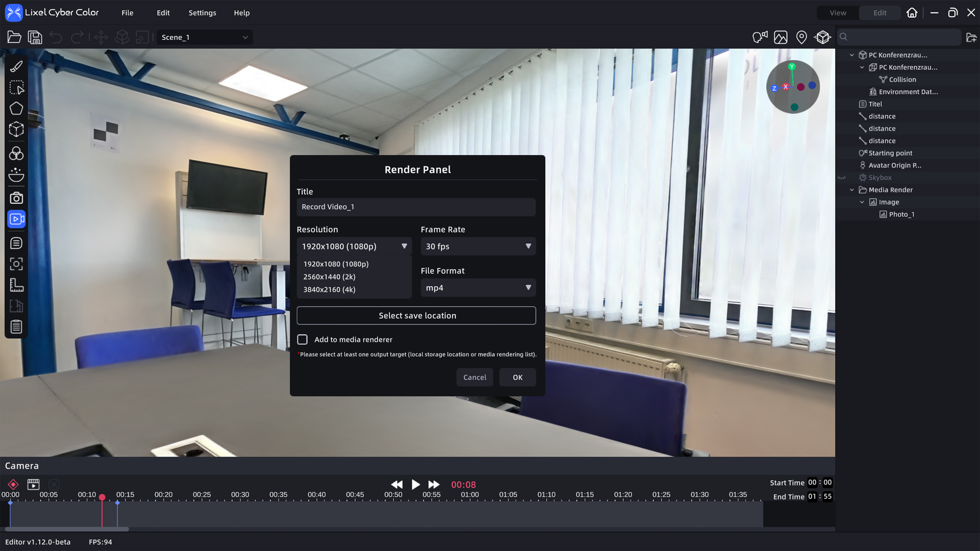This screenshot has width=980, height=551.
Task: Enable Add to media renderer checkbox
Action: click(303, 339)
